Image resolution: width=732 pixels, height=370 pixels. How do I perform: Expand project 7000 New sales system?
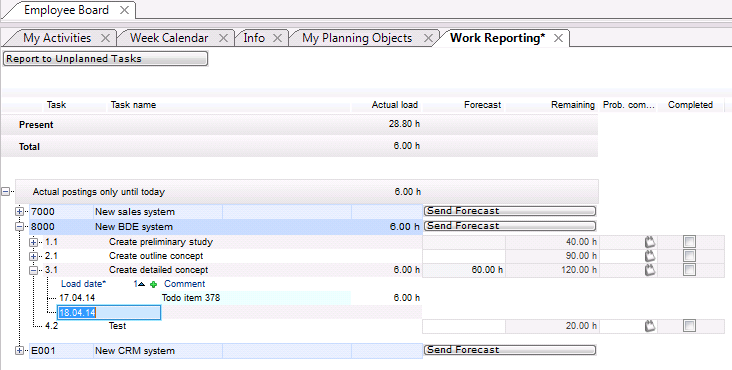(19, 212)
